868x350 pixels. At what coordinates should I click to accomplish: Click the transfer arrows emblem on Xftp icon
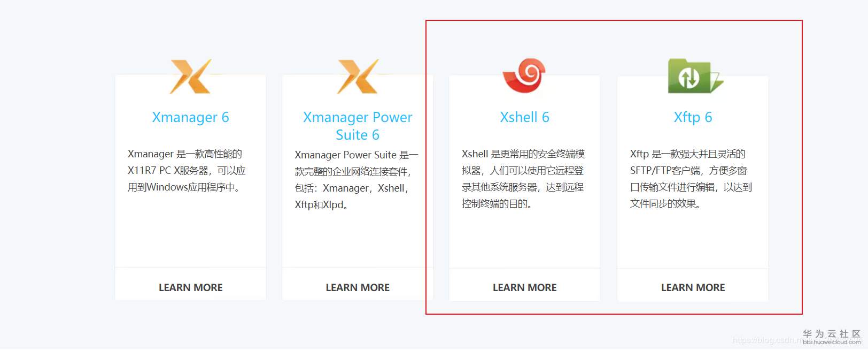click(x=688, y=78)
